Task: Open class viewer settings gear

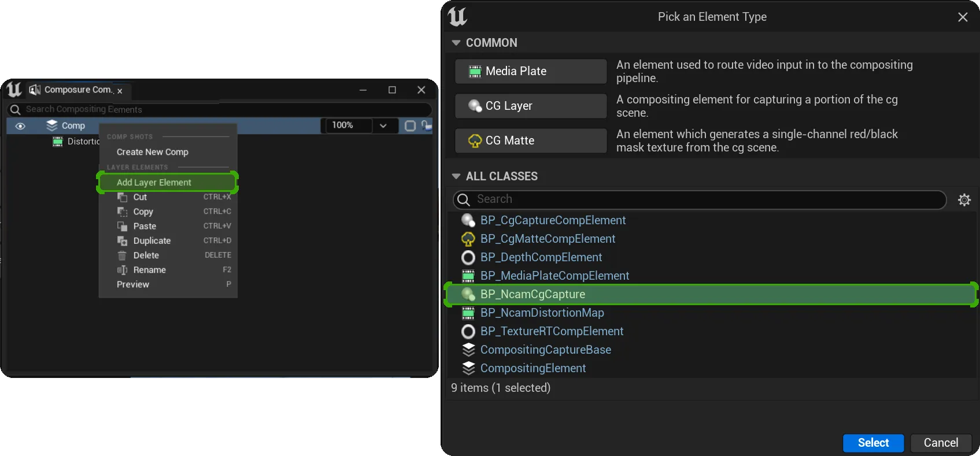Action: 964,200
